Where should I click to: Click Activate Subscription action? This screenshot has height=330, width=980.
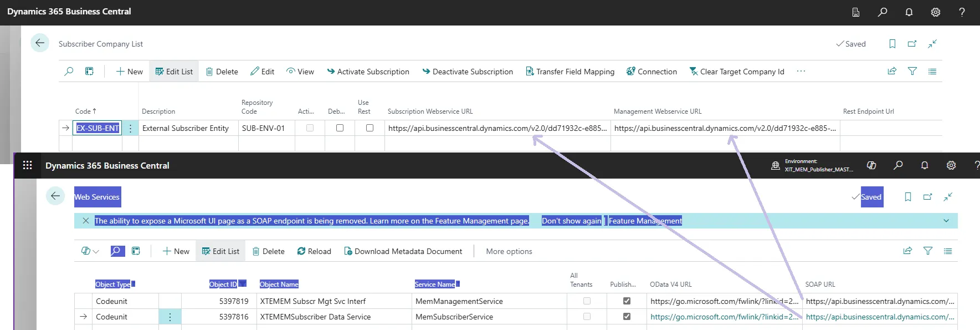point(368,72)
